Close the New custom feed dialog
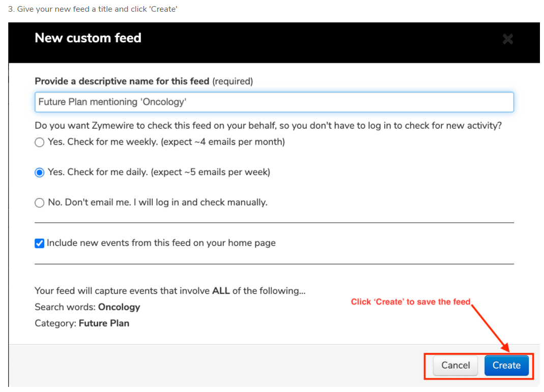The height and width of the screenshot is (392, 544). click(x=507, y=39)
